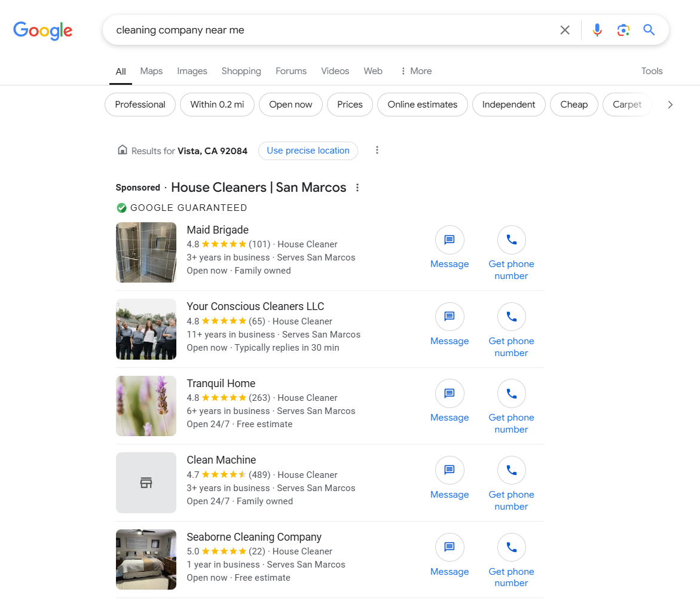The width and height of the screenshot is (700, 604).
Task: Click Clean Machine's phone icon
Action: 511,471
